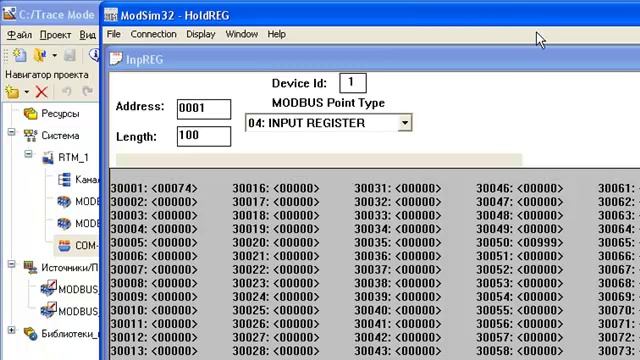Open Вид menu in Trace Mode

coord(87,35)
